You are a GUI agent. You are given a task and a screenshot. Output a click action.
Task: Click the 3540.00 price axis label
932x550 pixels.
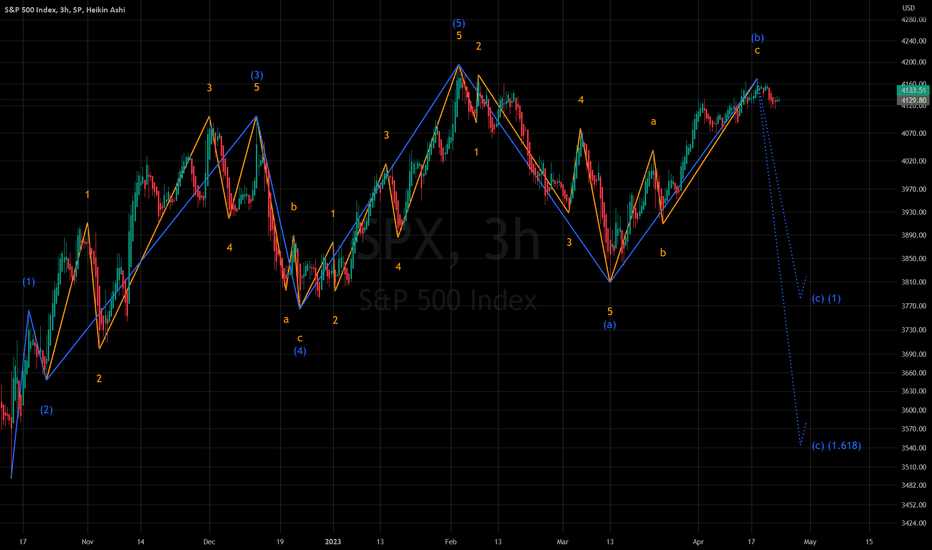[914, 448]
